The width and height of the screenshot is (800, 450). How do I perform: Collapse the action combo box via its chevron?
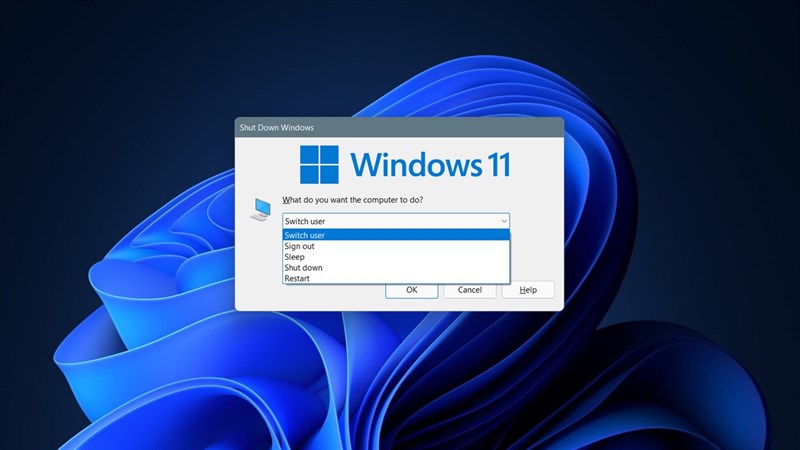(504, 221)
